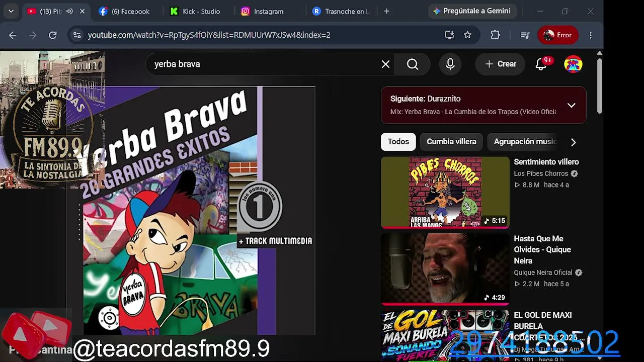The height and width of the screenshot is (362, 644).
Task: Open the browser extensions menu
Action: (495, 35)
